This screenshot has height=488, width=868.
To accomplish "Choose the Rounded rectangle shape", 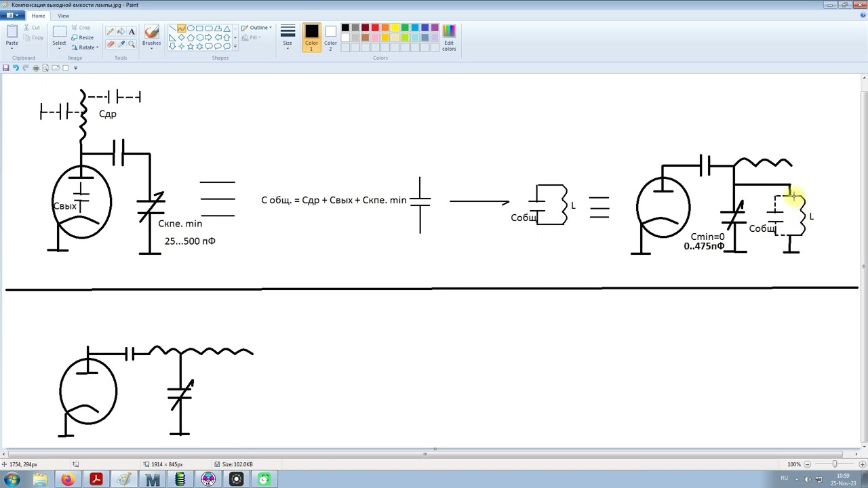I will [x=208, y=28].
